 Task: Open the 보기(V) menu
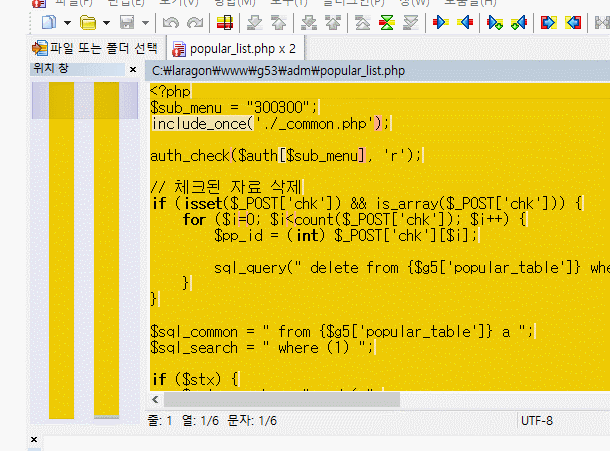pos(179,2)
